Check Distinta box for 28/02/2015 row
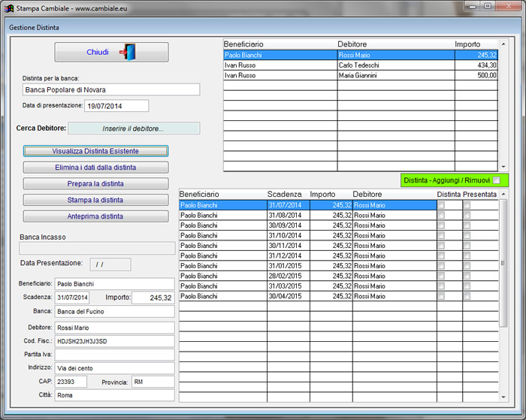 (441, 276)
